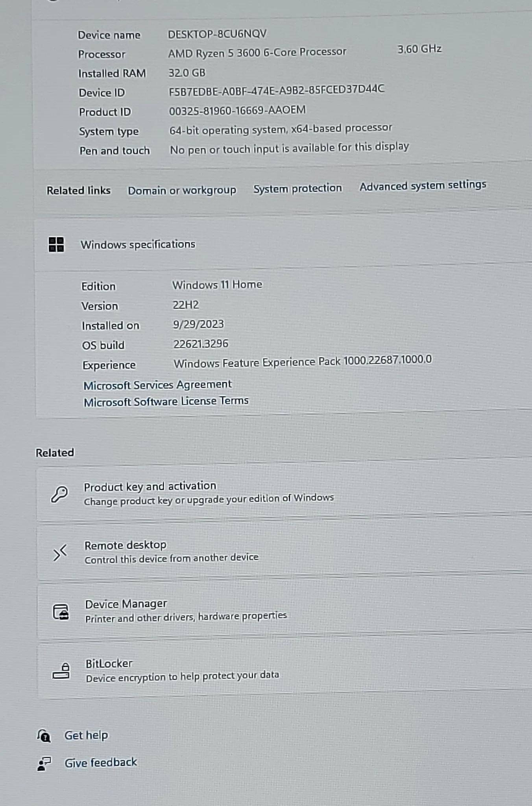Click the Get help icon
This screenshot has width=532, height=806.
44,736
